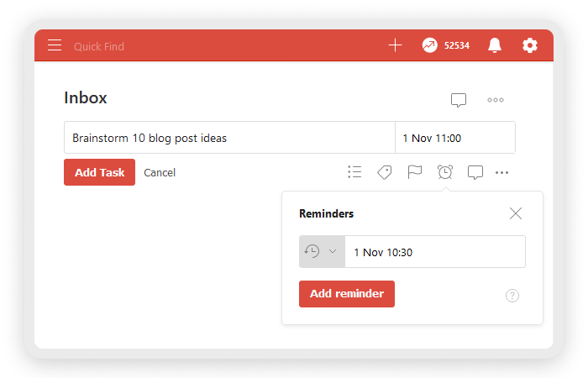The width and height of the screenshot is (588, 378).
Task: Click the Cancel link
Action: click(x=160, y=172)
